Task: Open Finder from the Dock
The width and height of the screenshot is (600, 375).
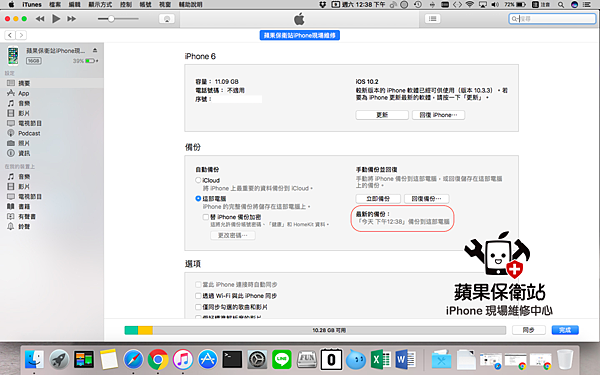Action: coord(34,360)
